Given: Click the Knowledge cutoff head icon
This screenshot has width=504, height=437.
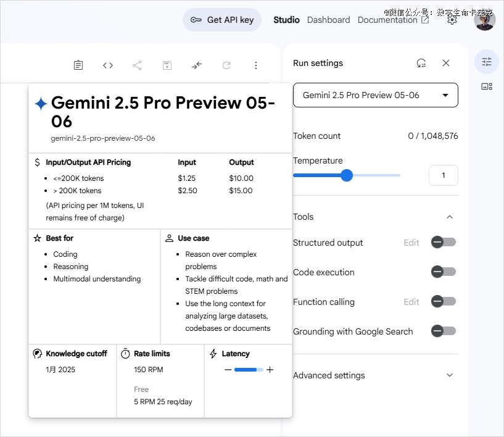Looking at the screenshot, I should pyautogui.click(x=37, y=354).
